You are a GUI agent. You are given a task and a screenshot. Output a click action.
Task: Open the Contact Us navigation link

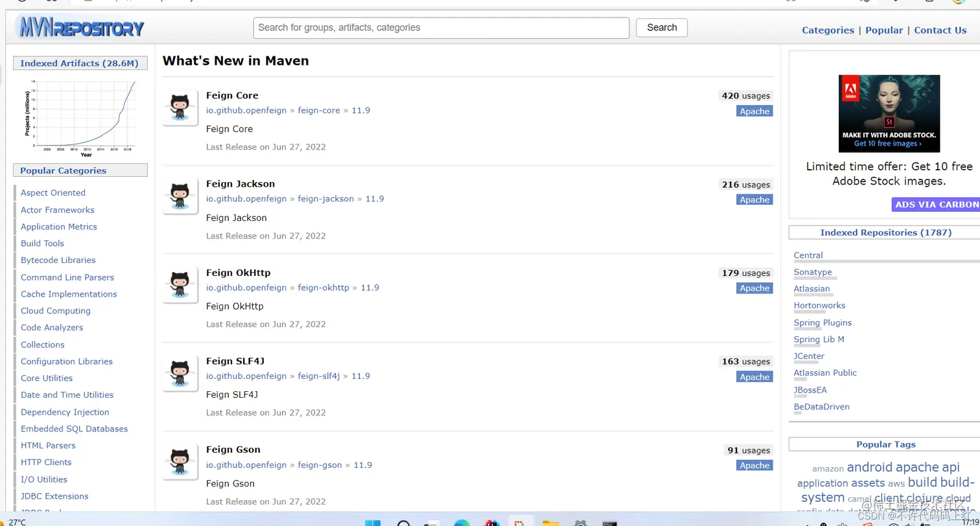(x=940, y=30)
